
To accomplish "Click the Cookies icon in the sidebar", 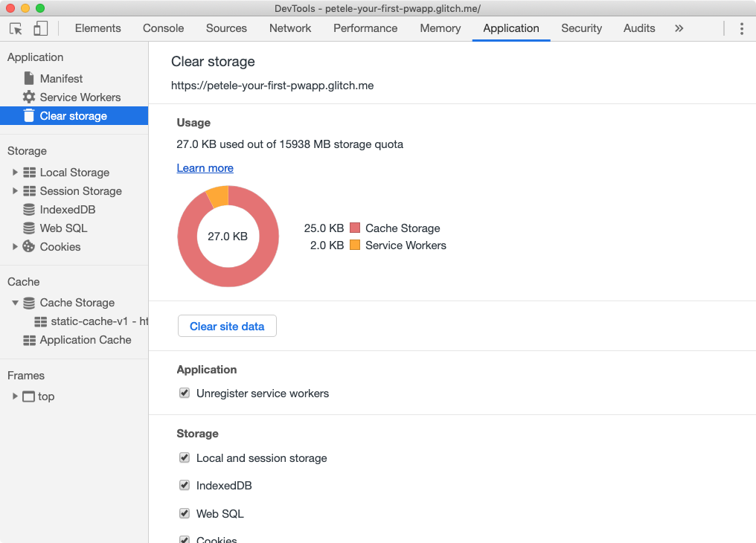I will [x=29, y=247].
